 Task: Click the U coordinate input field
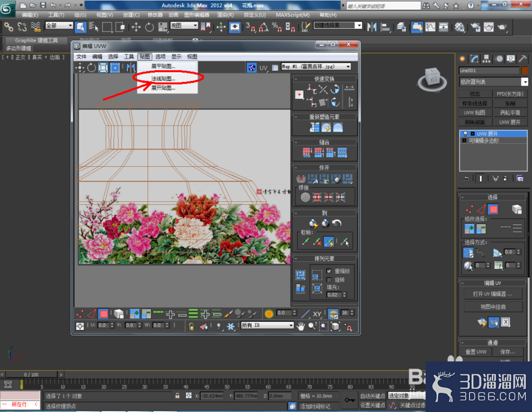pos(103,325)
